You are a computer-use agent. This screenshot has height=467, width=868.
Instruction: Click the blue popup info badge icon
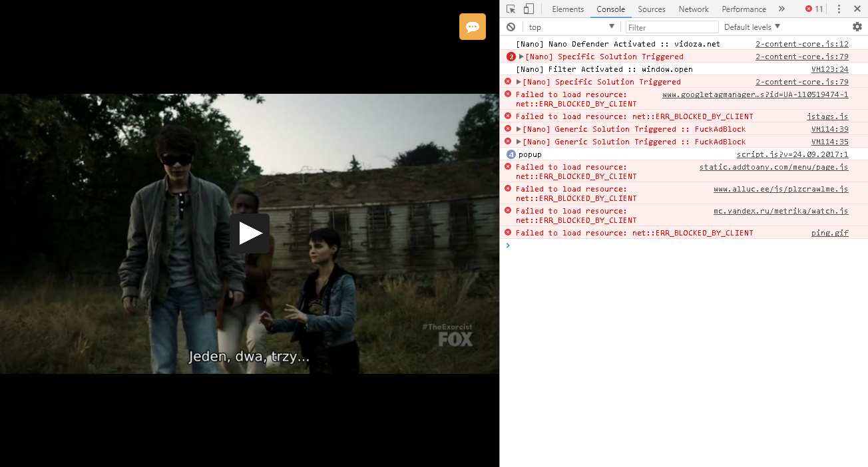(x=510, y=154)
